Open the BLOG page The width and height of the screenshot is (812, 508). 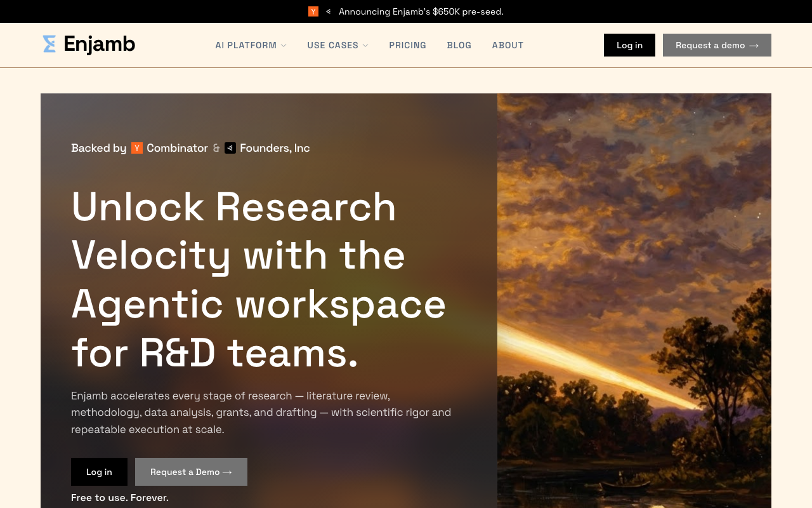(x=459, y=45)
